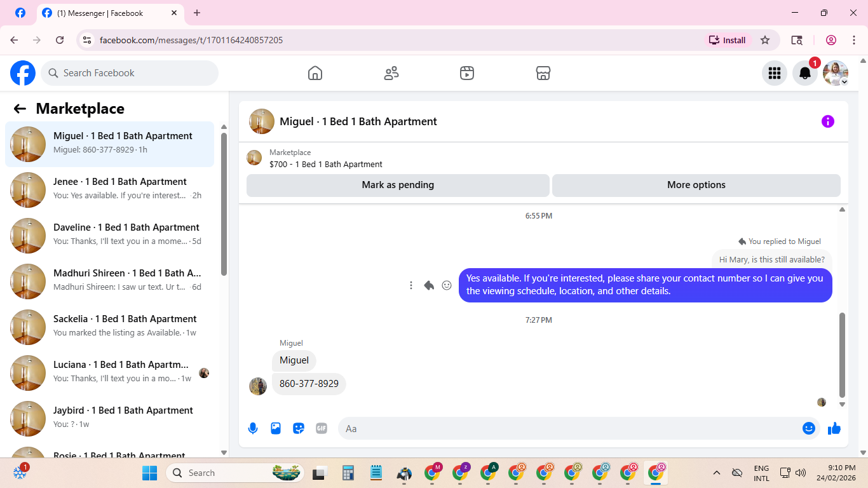Click Miguel's avatar in chat header
The width and height of the screenshot is (868, 488).
pos(262,121)
